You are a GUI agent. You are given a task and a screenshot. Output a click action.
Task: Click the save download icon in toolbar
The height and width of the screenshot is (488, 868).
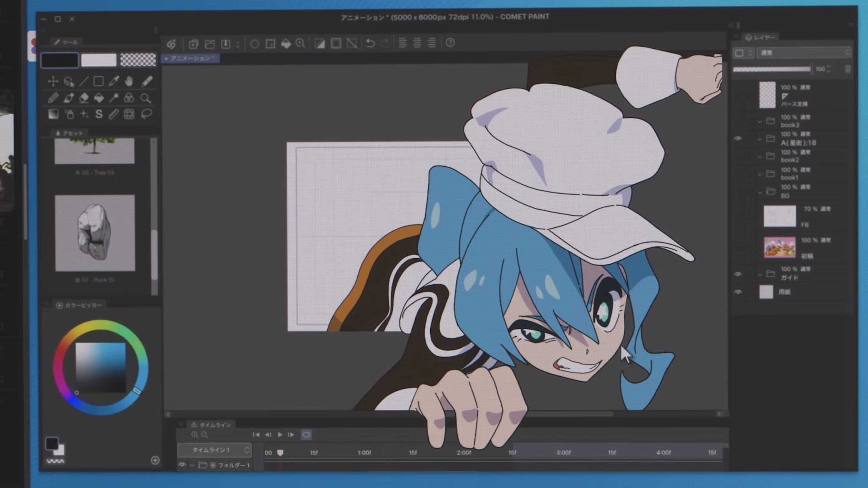tap(226, 44)
